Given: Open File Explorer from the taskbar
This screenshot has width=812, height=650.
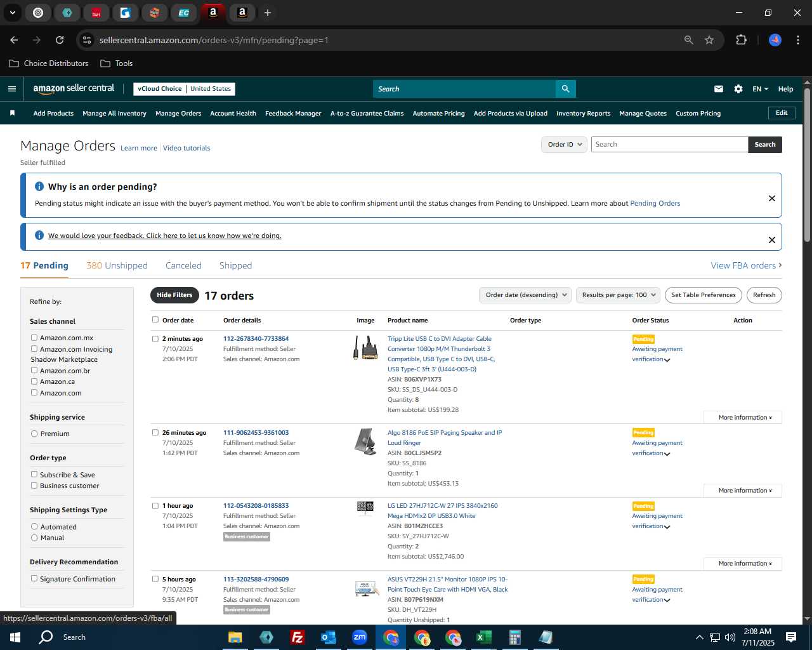Looking at the screenshot, I should click(235, 637).
